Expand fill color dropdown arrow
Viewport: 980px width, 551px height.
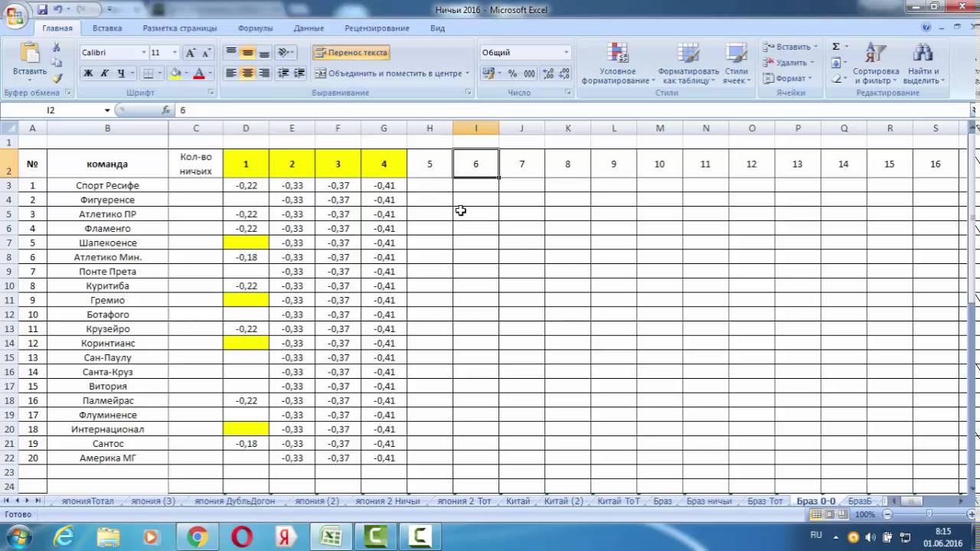[186, 73]
